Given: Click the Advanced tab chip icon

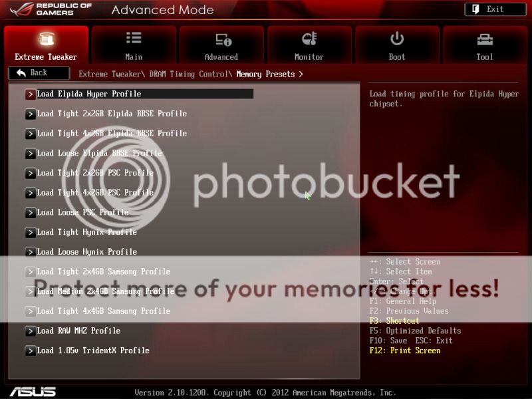Looking at the screenshot, I should 221,39.
